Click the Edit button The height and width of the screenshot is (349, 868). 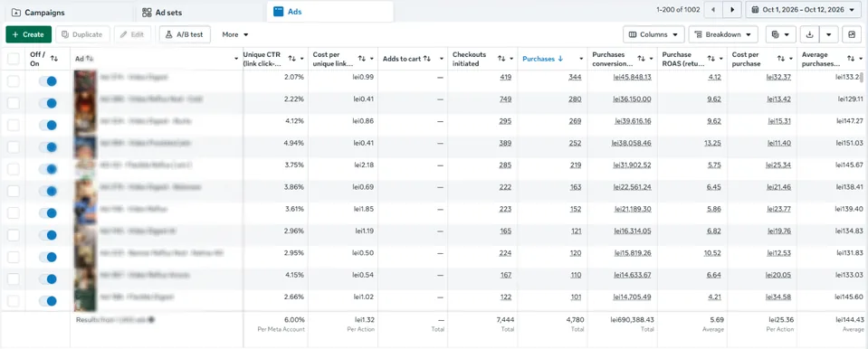(x=133, y=34)
